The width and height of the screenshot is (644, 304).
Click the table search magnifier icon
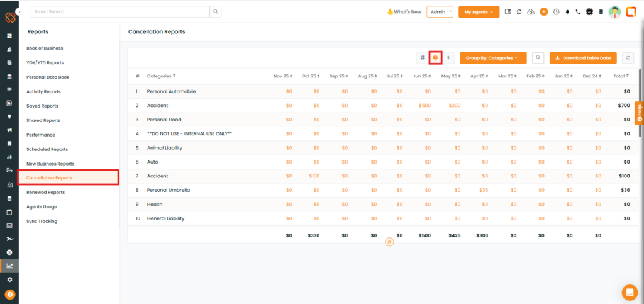coord(538,58)
